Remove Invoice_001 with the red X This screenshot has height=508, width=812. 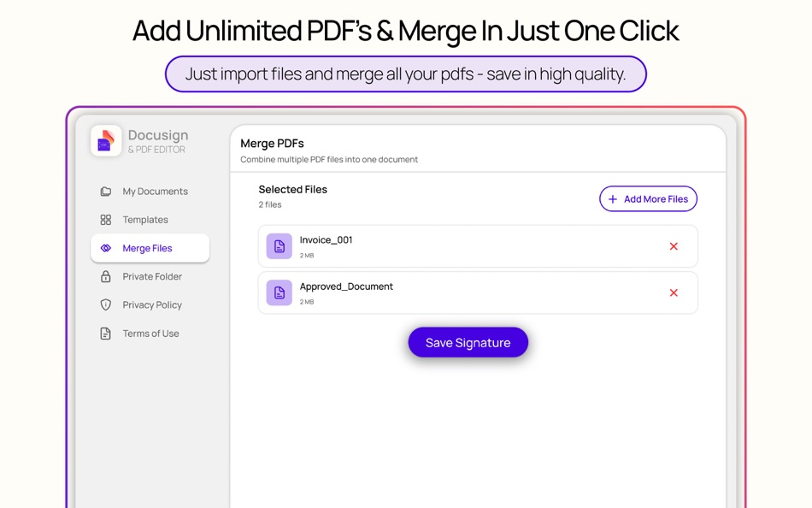[x=674, y=245]
